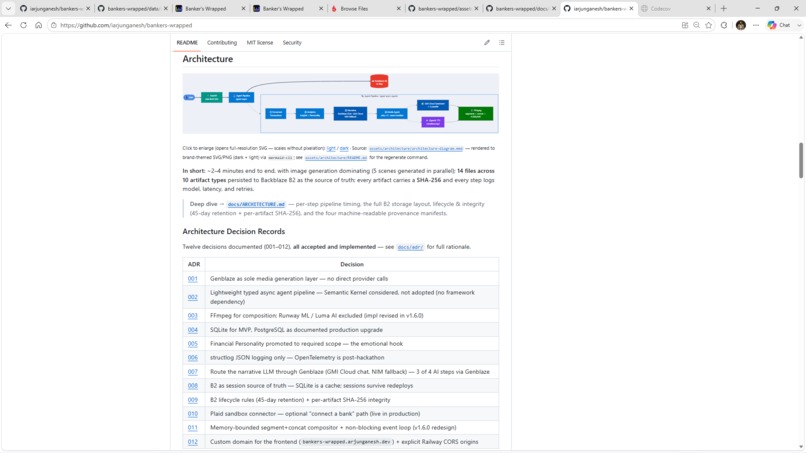Open the split screen icon in the address bar
Image resolution: width=806 pixels, height=453 pixels.
[685, 25]
